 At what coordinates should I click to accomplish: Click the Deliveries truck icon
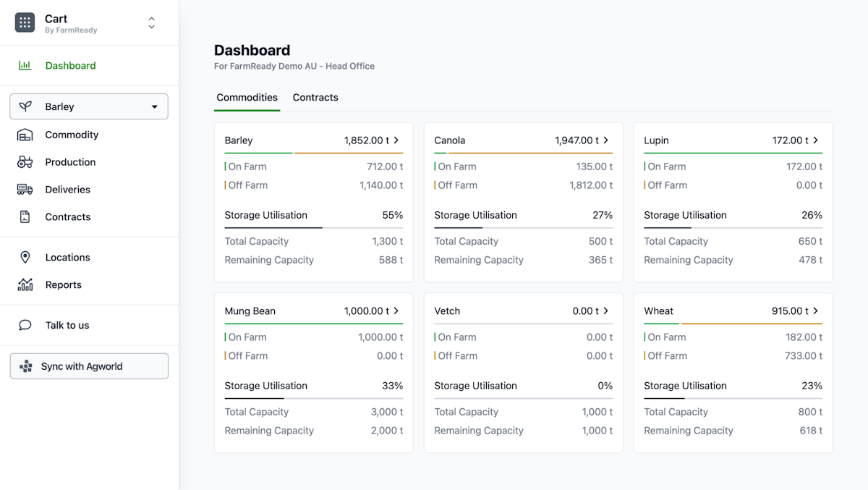pos(25,190)
